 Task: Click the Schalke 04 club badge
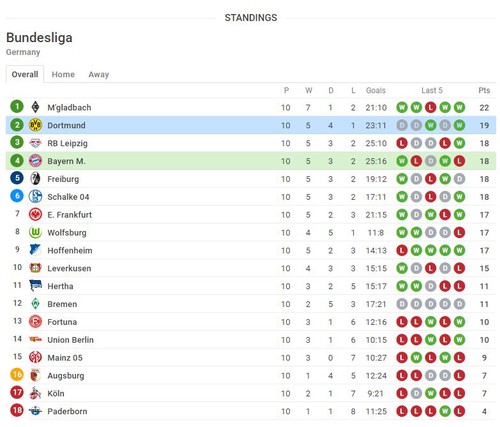pos(35,197)
